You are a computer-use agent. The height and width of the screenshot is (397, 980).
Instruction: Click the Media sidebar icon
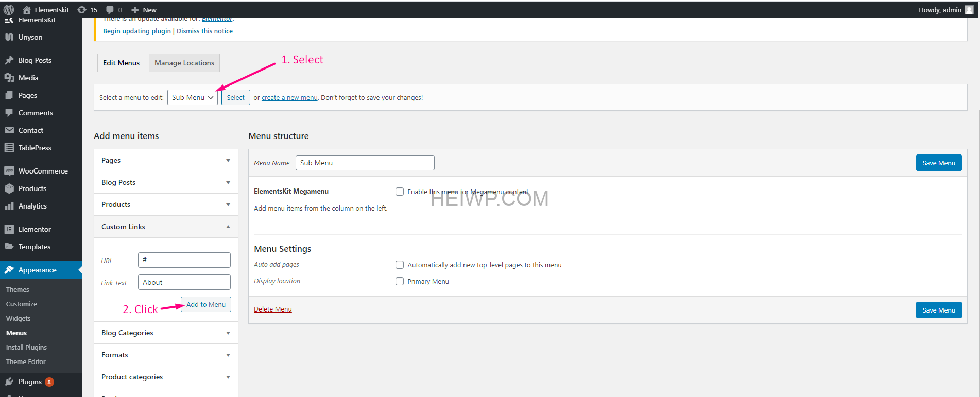pyautogui.click(x=9, y=78)
